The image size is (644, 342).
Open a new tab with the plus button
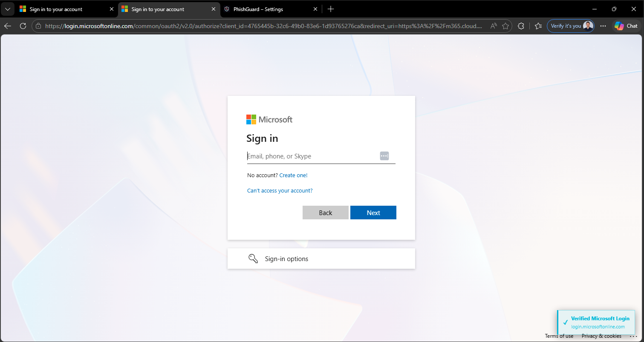[x=331, y=9]
